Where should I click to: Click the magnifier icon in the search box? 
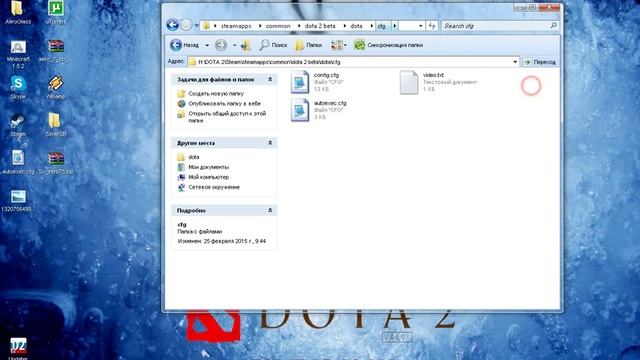click(553, 26)
